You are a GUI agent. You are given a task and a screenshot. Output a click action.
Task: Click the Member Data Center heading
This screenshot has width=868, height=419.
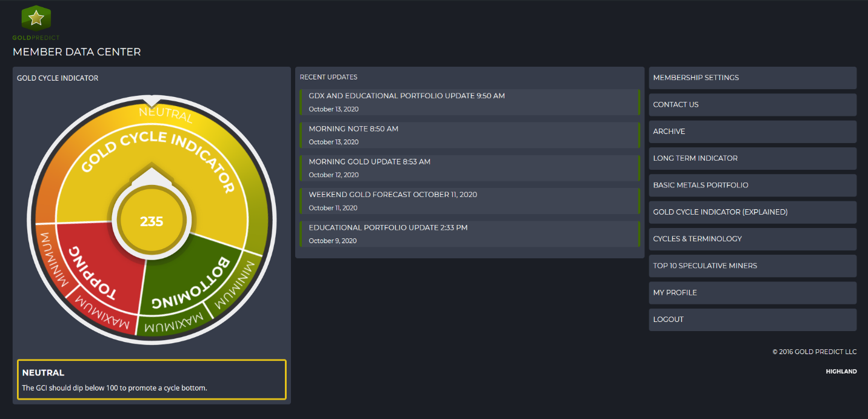(77, 52)
